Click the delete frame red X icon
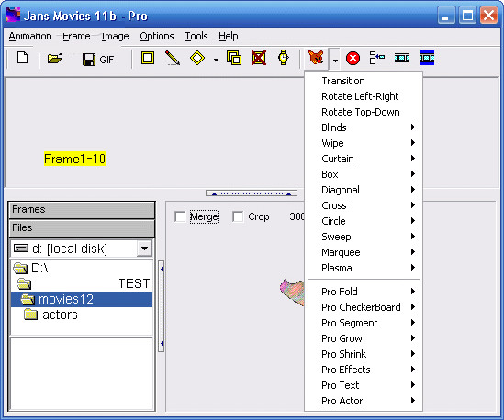The height and width of the screenshot is (420, 504). tap(259, 59)
